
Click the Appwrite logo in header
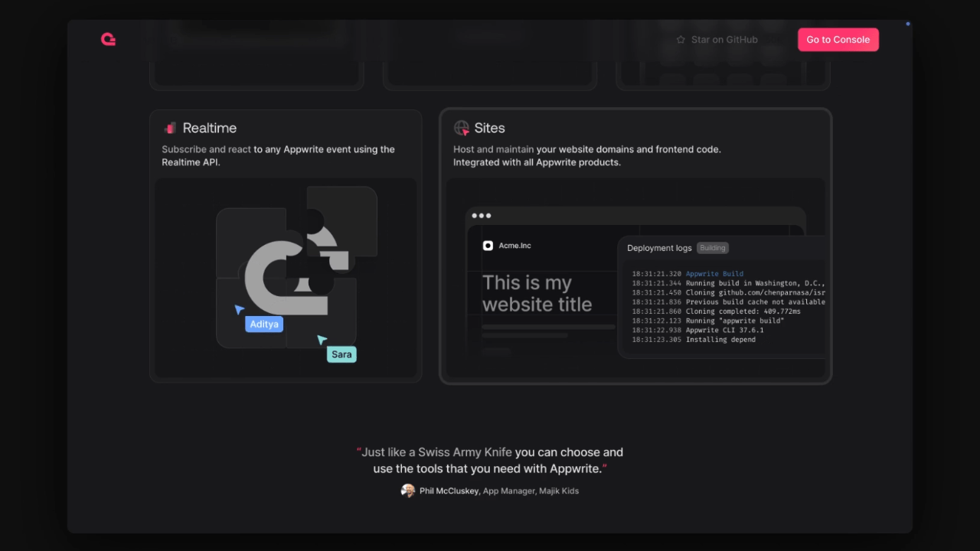pyautogui.click(x=108, y=39)
